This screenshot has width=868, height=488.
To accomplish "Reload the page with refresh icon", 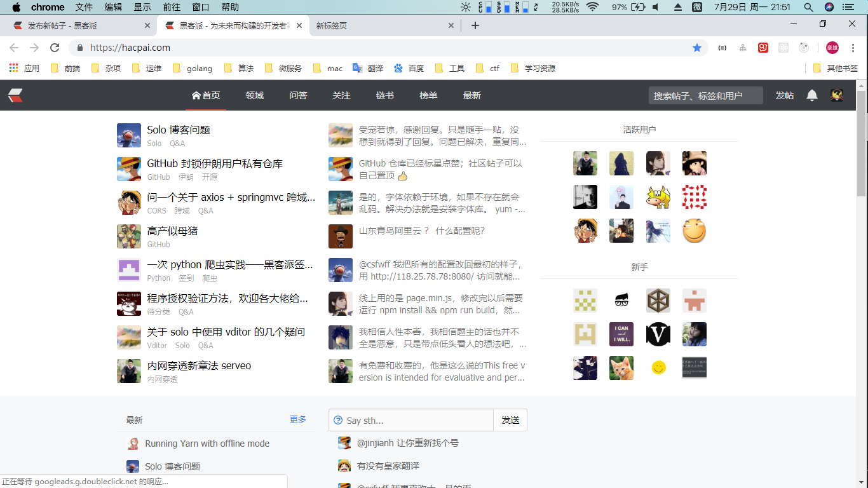I will click(x=55, y=48).
